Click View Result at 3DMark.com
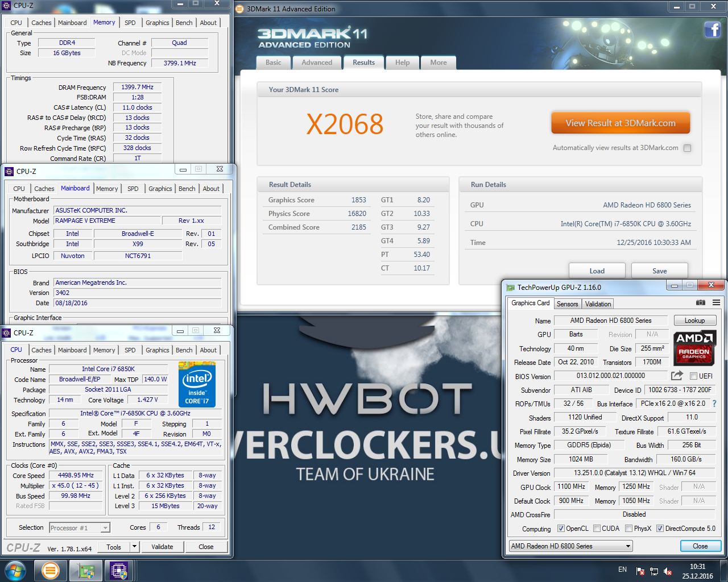728x582 pixels. click(621, 123)
